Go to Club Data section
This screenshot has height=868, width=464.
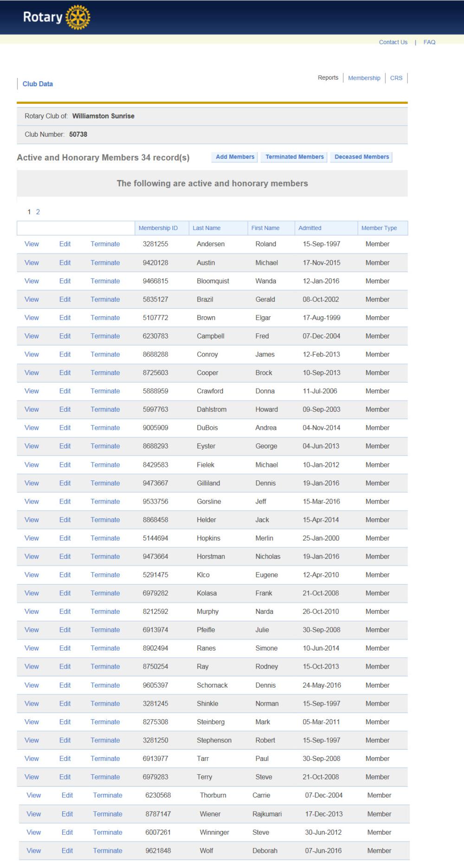click(x=38, y=84)
